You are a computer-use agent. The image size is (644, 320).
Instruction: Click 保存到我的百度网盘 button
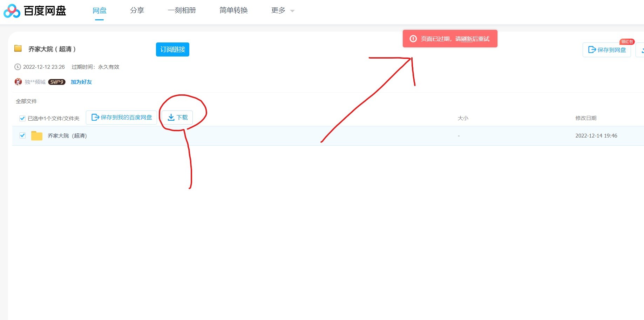point(122,117)
